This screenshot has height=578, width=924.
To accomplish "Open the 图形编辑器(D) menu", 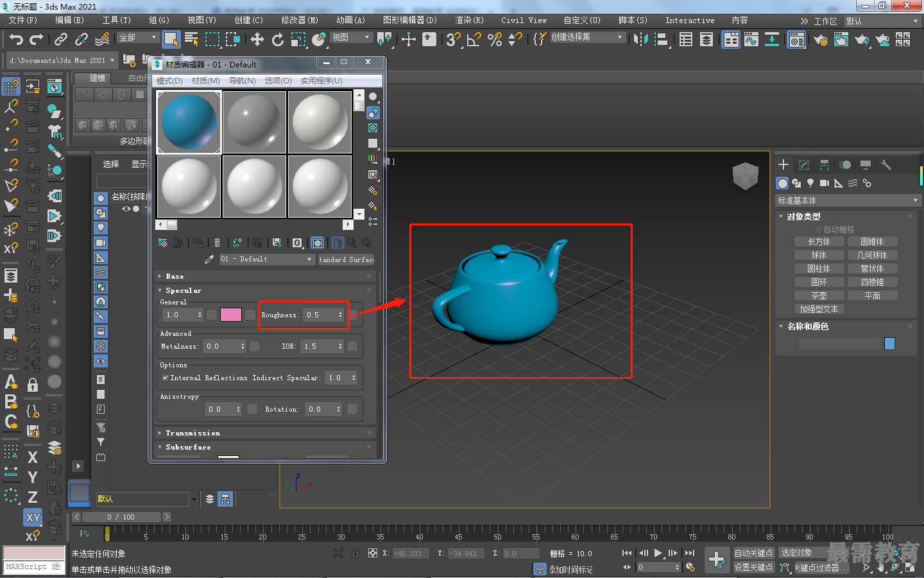I will point(409,21).
